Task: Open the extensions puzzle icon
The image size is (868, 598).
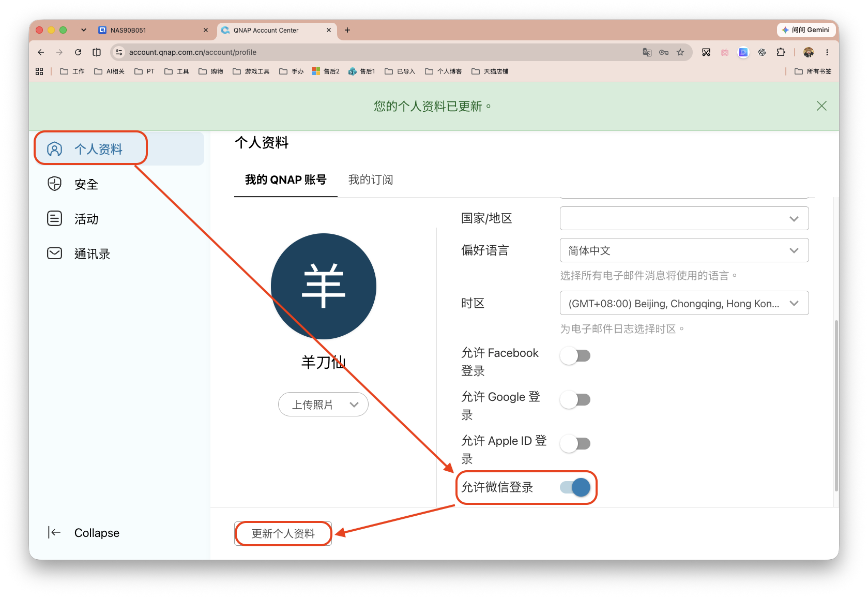Action: [x=781, y=52]
